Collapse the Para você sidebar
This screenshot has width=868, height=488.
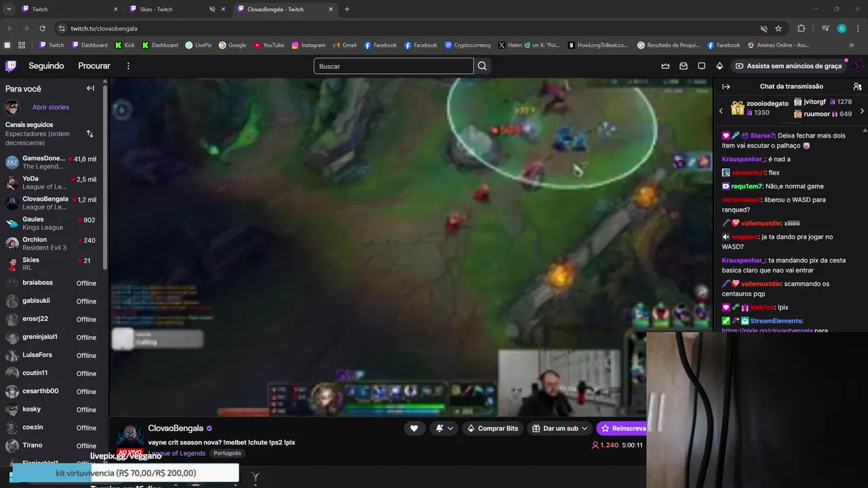coord(90,88)
